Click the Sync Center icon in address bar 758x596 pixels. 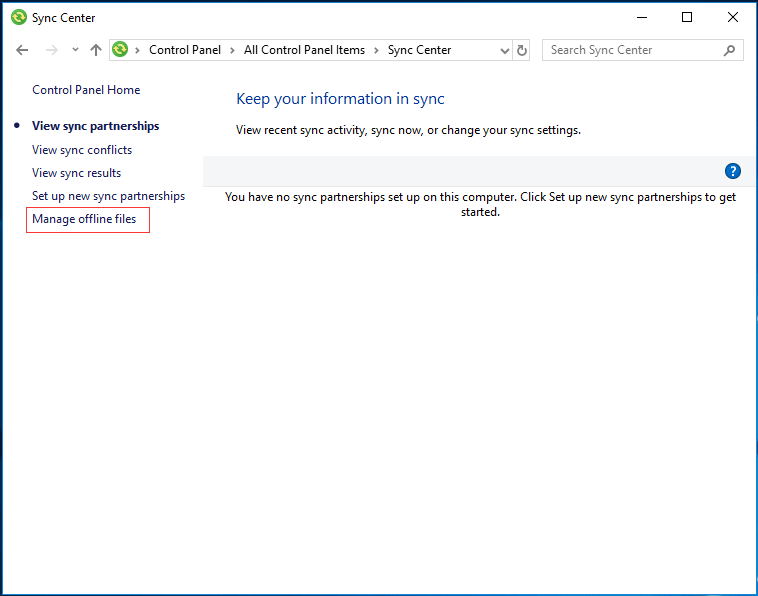click(x=120, y=49)
